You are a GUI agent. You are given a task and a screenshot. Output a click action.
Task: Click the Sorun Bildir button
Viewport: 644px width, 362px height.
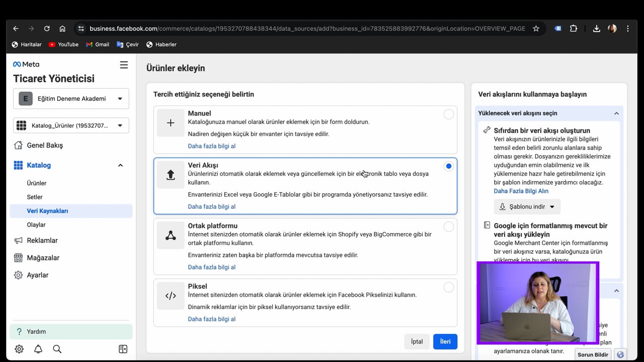click(x=593, y=354)
